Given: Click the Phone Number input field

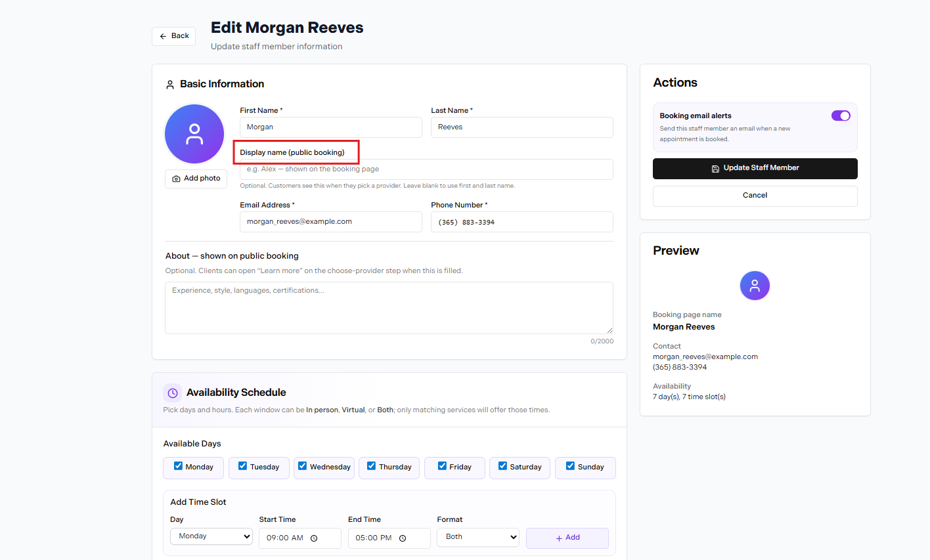Looking at the screenshot, I should click(x=522, y=222).
